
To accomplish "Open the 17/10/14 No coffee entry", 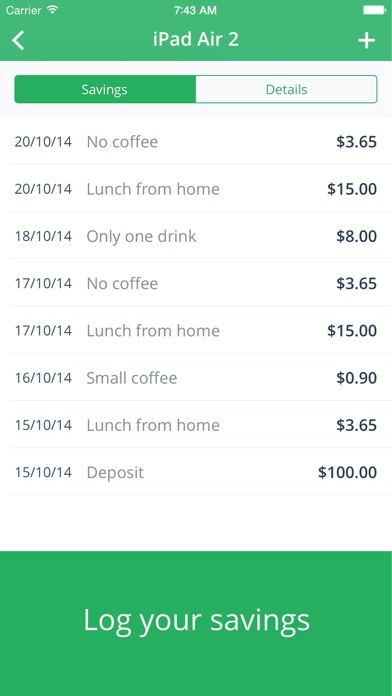I will [x=196, y=283].
